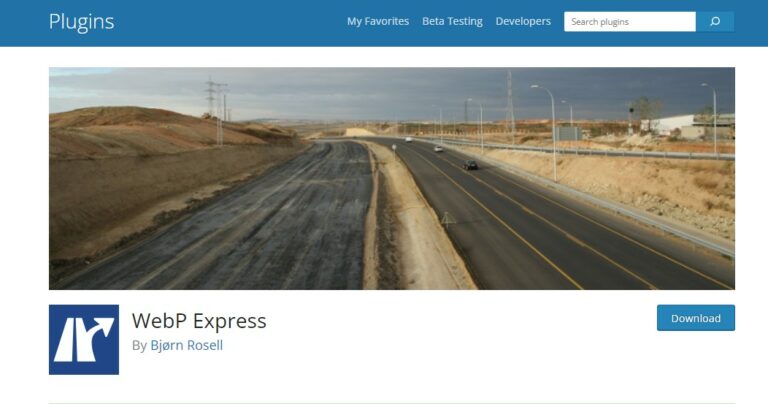Focus the Search plugins input field
This screenshot has height=404, width=768.
pyautogui.click(x=629, y=22)
